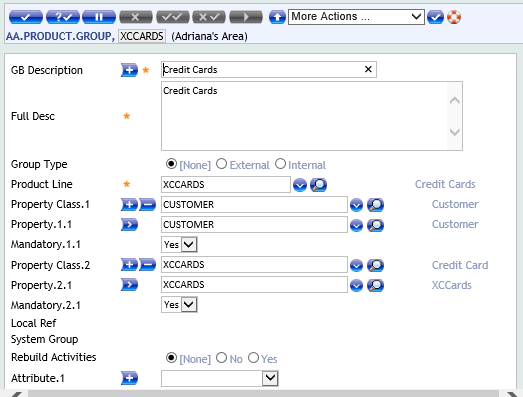The height and width of the screenshot is (397, 523).
Task: Open the Property Class.1 magnifier search
Action: 376,205
